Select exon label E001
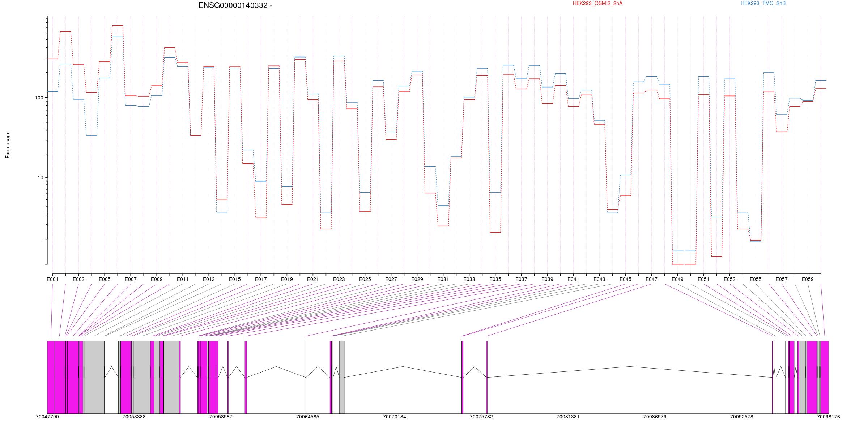The height and width of the screenshot is (434, 868). (x=52, y=279)
